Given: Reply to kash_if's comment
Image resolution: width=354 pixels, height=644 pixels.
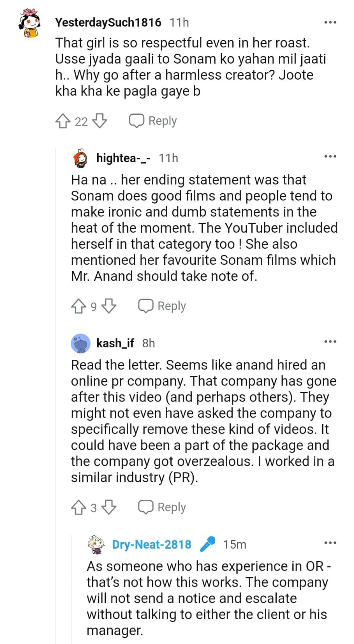Looking at the screenshot, I should click(162, 508).
